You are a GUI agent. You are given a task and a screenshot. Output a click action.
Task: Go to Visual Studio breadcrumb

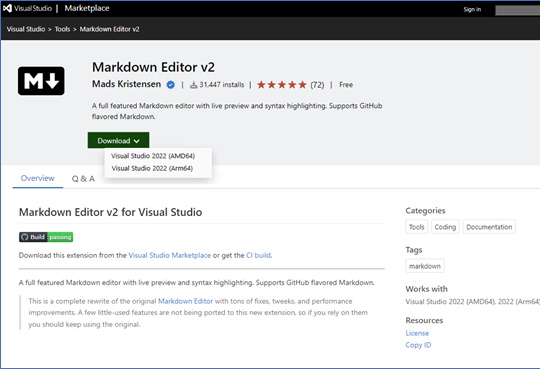tap(26, 29)
